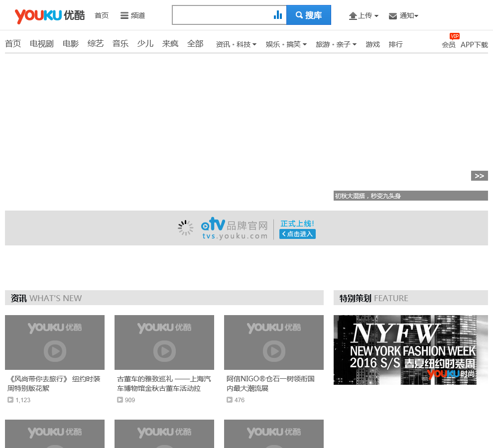This screenshot has width=493, height=448.
Task: Click APP下载 link
Action: click(474, 45)
